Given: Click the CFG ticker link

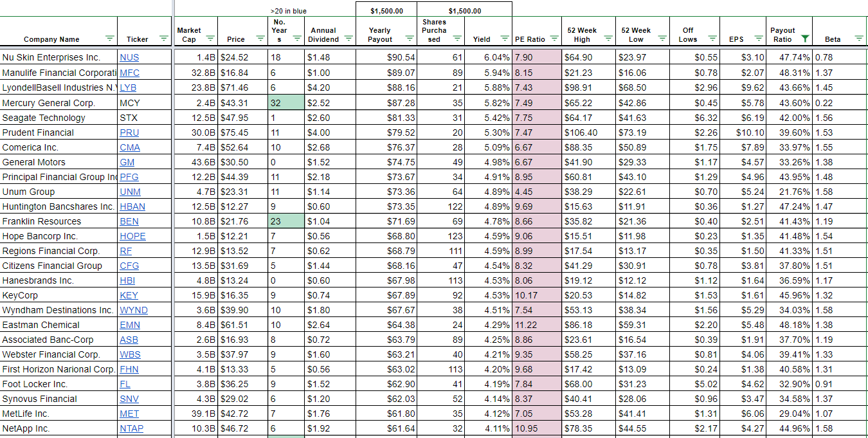Looking at the screenshot, I should [129, 266].
